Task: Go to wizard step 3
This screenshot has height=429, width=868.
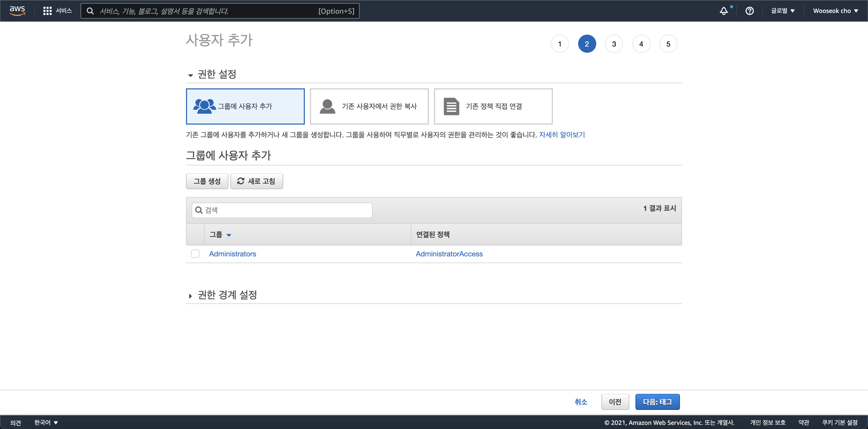Action: click(x=614, y=44)
